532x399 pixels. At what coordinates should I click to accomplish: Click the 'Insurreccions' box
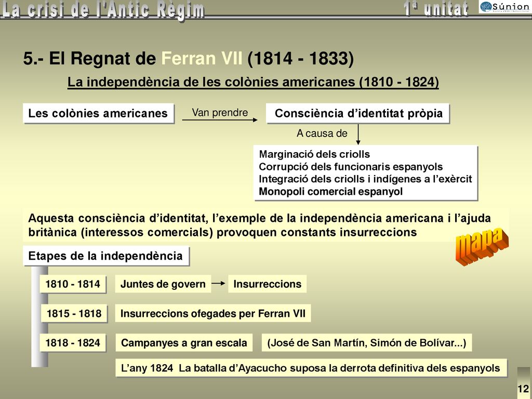point(268,284)
